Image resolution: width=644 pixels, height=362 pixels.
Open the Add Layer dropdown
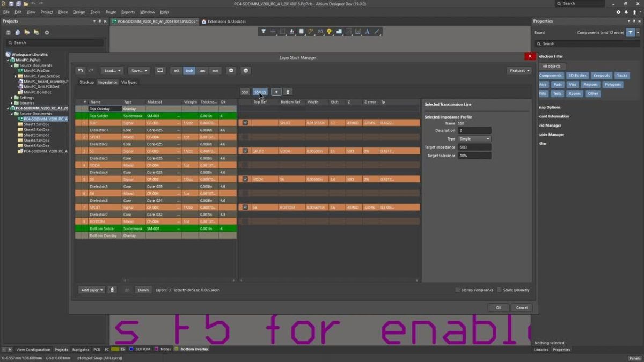(91, 290)
